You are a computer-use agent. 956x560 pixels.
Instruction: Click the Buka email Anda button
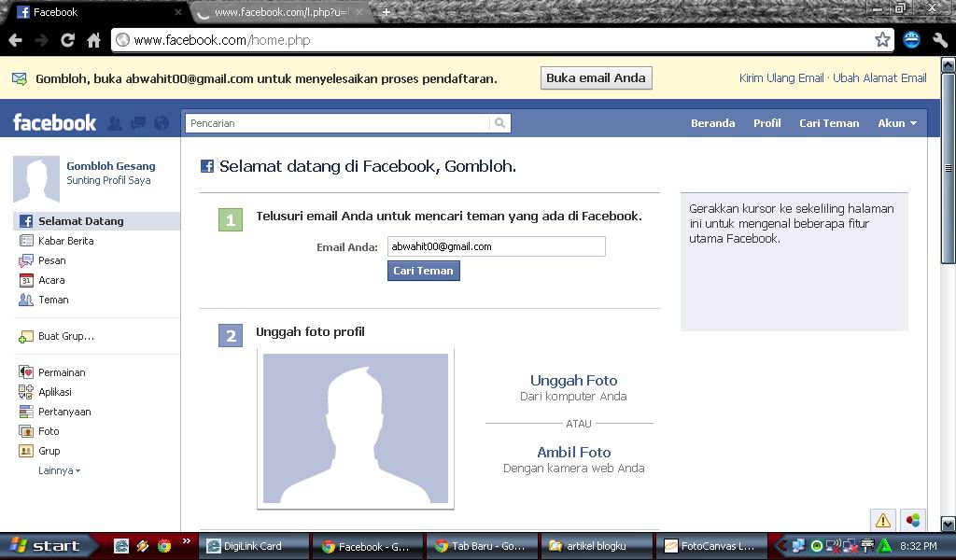point(596,77)
